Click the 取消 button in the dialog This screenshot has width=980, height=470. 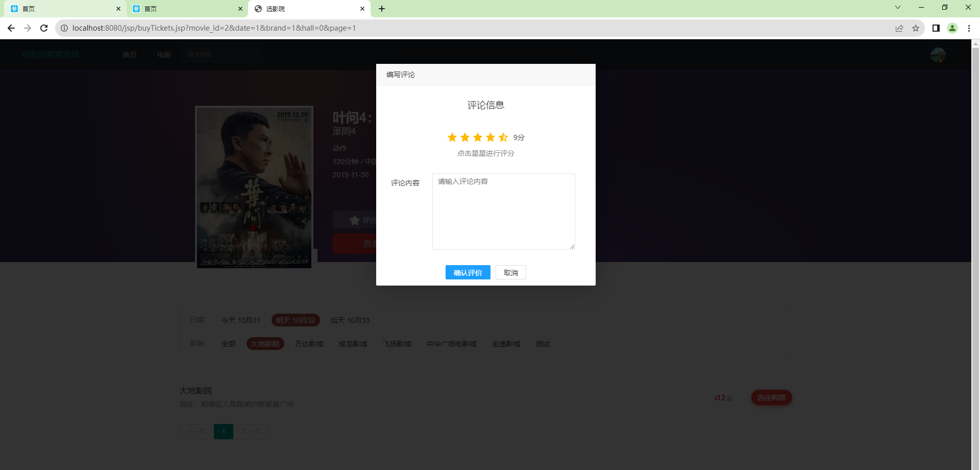coord(511,272)
